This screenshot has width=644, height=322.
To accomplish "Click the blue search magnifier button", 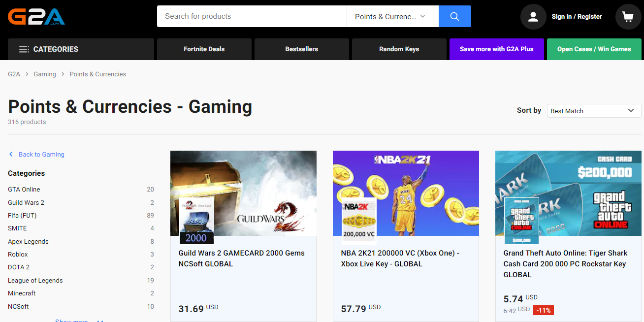I will pos(454,16).
